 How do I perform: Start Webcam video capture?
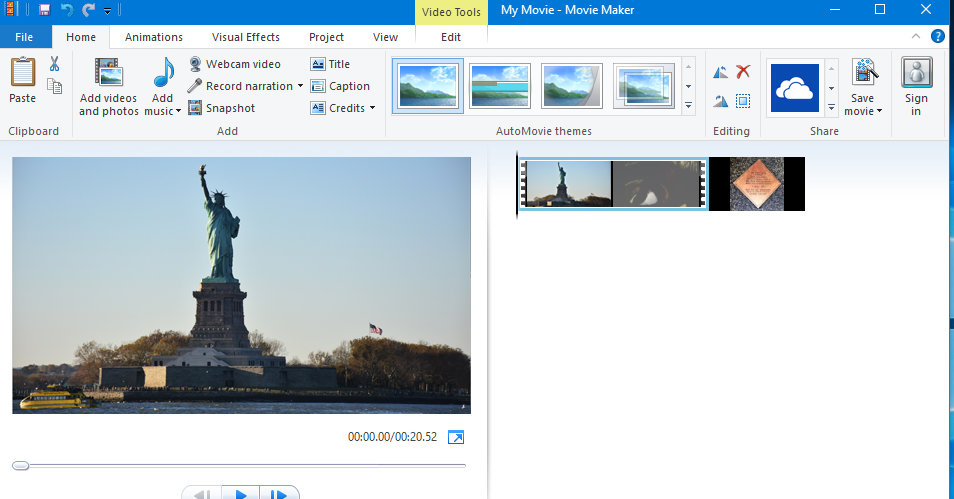[234, 64]
